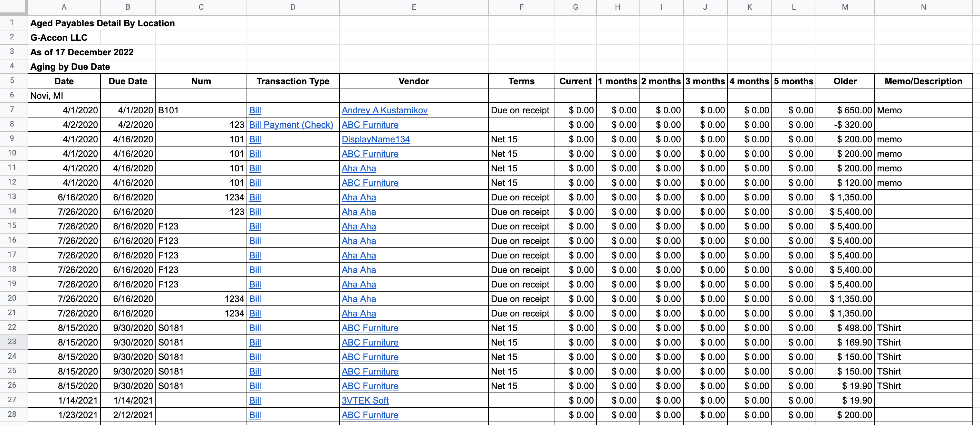Select the '-$ 320.00' amount cell
The image size is (980, 425).
(x=845, y=124)
